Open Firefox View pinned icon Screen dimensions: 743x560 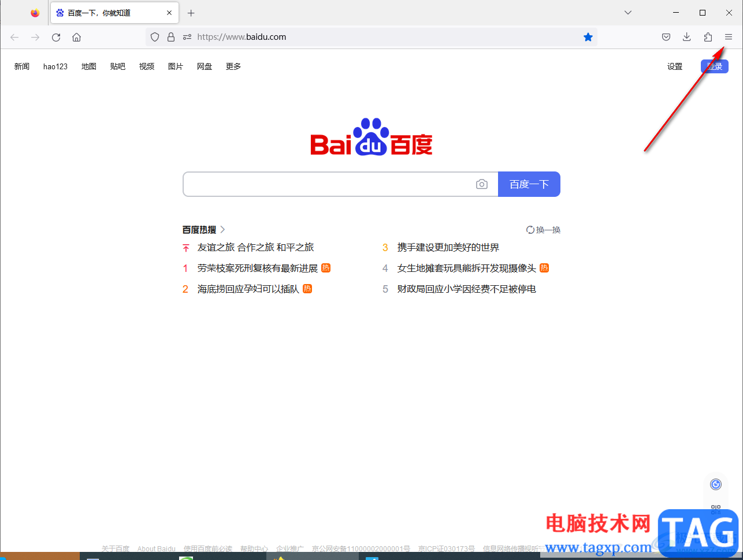35,13
